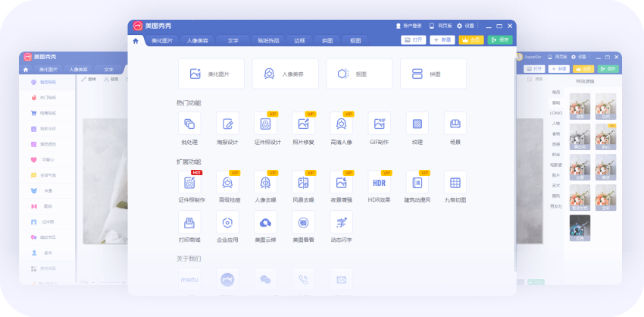
Task: Open the GIF制作 maker icon
Action: coord(379,124)
